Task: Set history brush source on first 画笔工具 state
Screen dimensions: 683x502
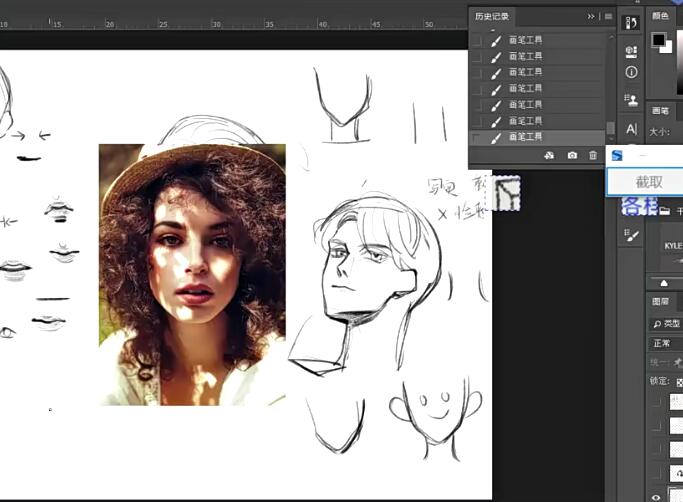Action: pos(476,40)
